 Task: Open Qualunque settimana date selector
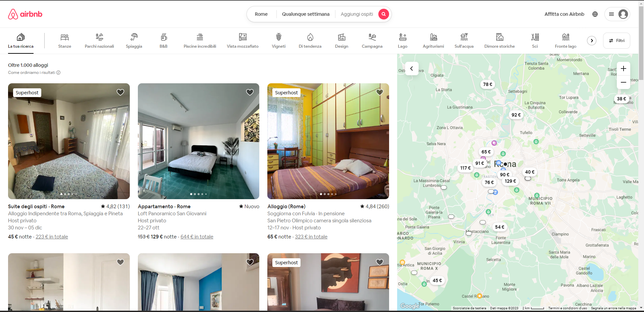(x=306, y=14)
